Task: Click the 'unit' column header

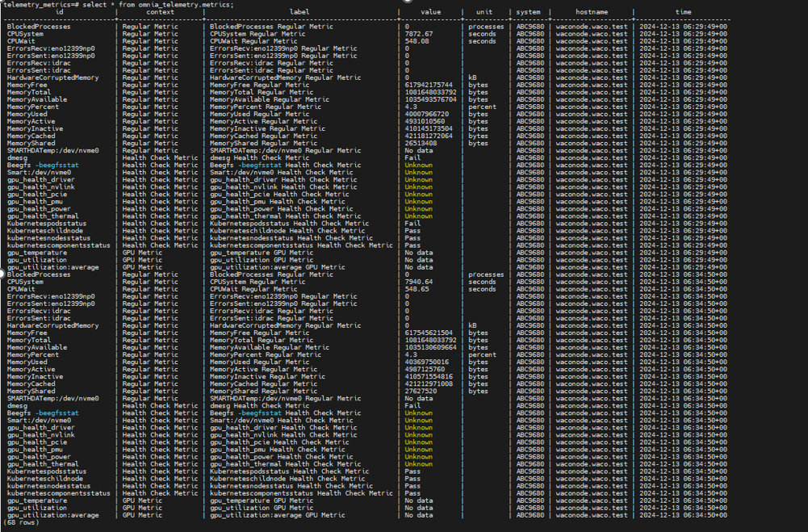Action: point(484,12)
